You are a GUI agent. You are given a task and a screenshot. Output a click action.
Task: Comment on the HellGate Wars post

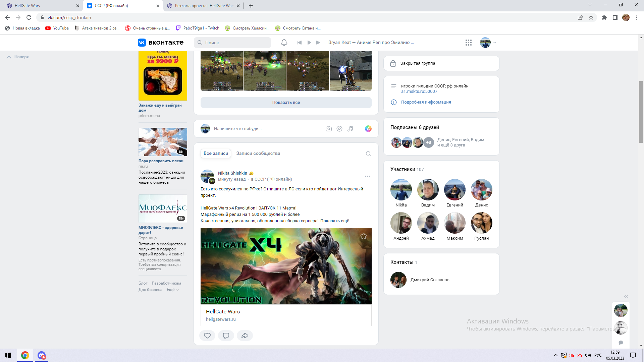226,336
